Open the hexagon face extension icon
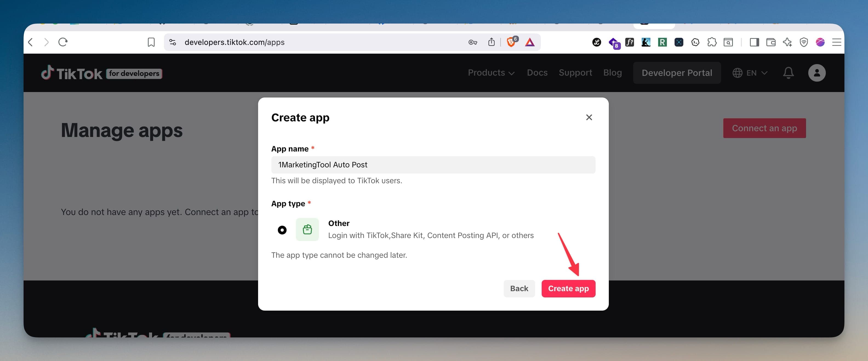The width and height of the screenshot is (868, 361). click(x=695, y=42)
